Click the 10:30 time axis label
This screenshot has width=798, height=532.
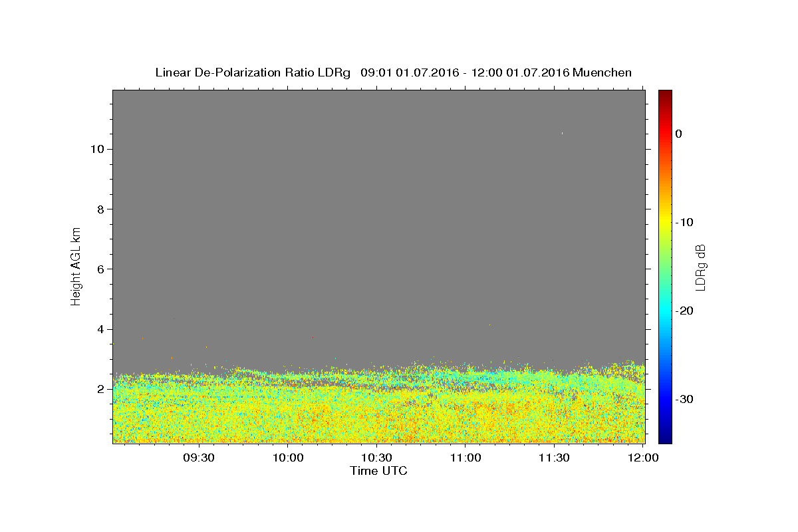(377, 458)
